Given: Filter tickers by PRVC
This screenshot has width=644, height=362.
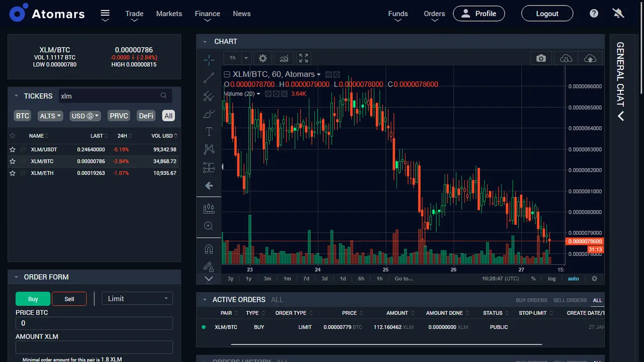Looking at the screenshot, I should click(x=119, y=116).
